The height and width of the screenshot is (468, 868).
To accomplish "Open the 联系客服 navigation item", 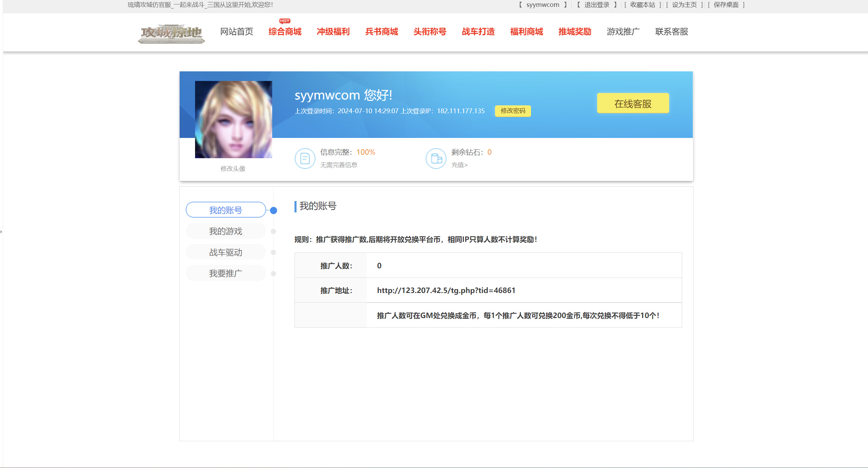I will [x=671, y=32].
